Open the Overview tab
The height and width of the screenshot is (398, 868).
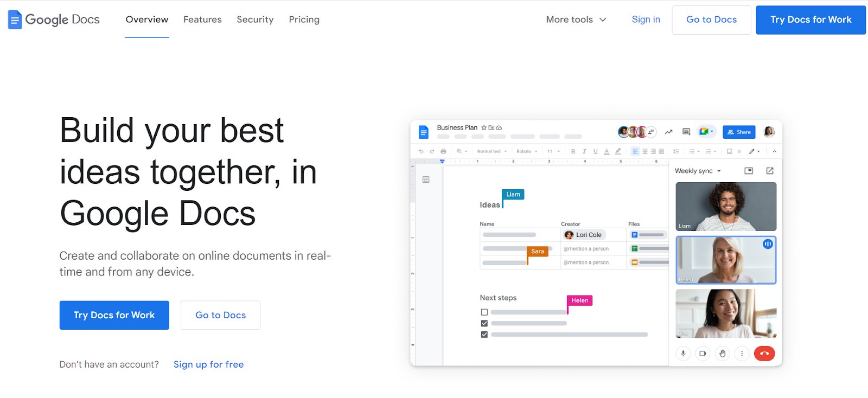(147, 20)
